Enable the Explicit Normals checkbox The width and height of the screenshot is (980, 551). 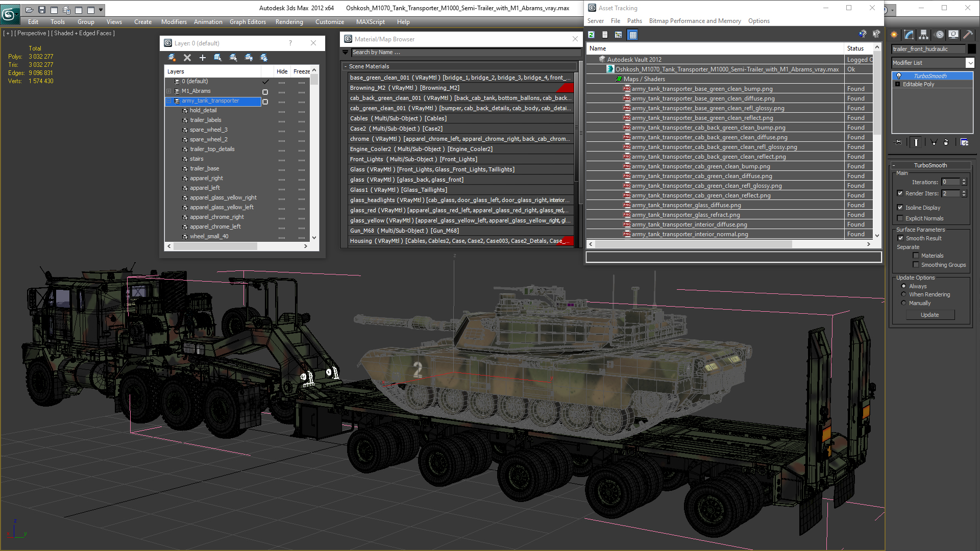tap(900, 218)
